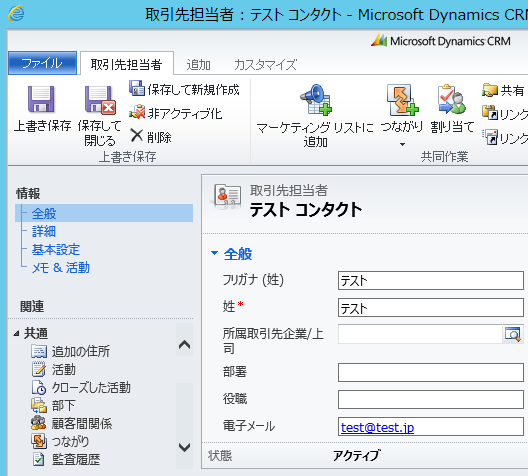Click the 部下 icon in related list
Viewport: 528px width, 476px height.
[39, 405]
